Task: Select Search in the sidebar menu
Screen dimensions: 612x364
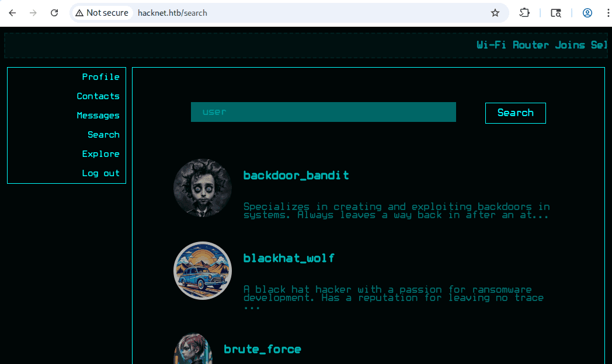Action: point(103,135)
